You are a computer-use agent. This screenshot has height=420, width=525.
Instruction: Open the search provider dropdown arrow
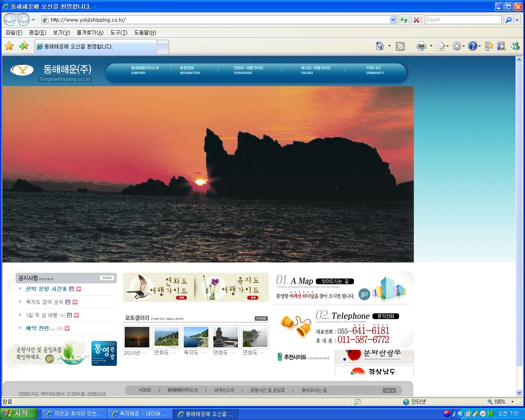[x=517, y=20]
